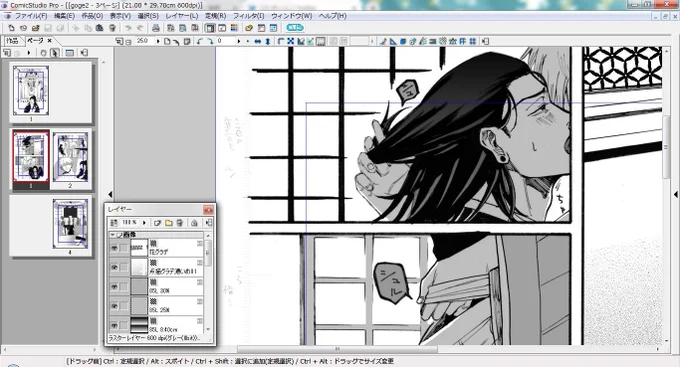
Task: Collapse the 画像 layer group
Action: (x=113, y=235)
